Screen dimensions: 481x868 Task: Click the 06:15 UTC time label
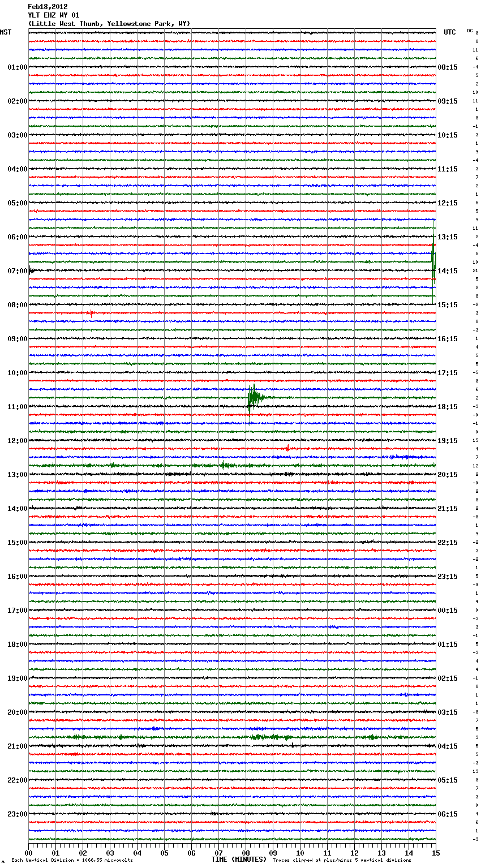[448, 814]
